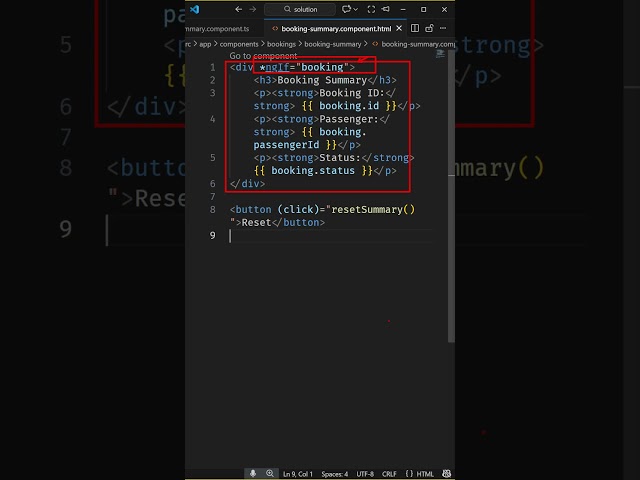Screen dimensions: 640x480
Task: Click the 'Go to component' code lens link
Action: (263, 56)
